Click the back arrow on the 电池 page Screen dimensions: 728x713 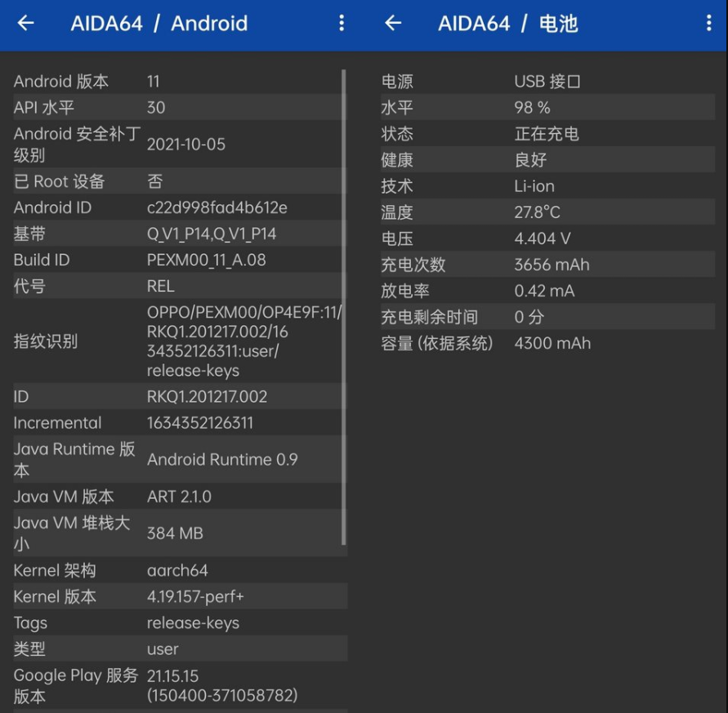[391, 24]
